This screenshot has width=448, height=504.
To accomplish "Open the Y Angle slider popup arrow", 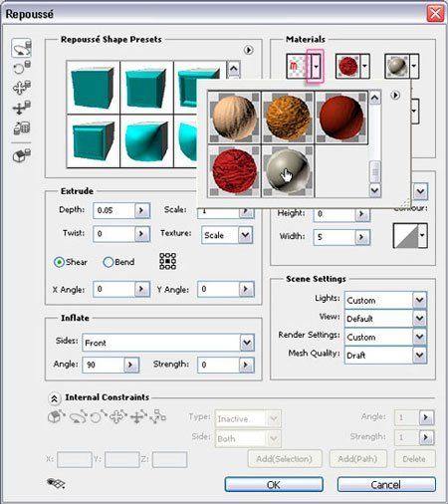I will click(246, 289).
